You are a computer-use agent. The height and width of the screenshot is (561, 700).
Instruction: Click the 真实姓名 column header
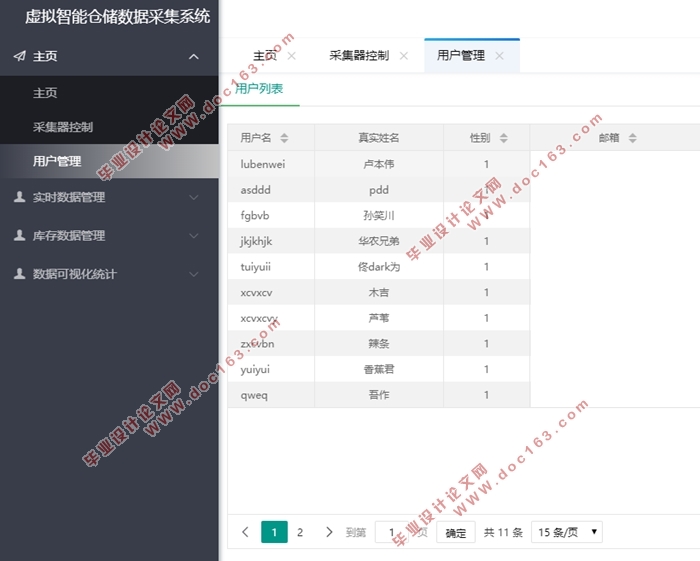click(x=379, y=138)
